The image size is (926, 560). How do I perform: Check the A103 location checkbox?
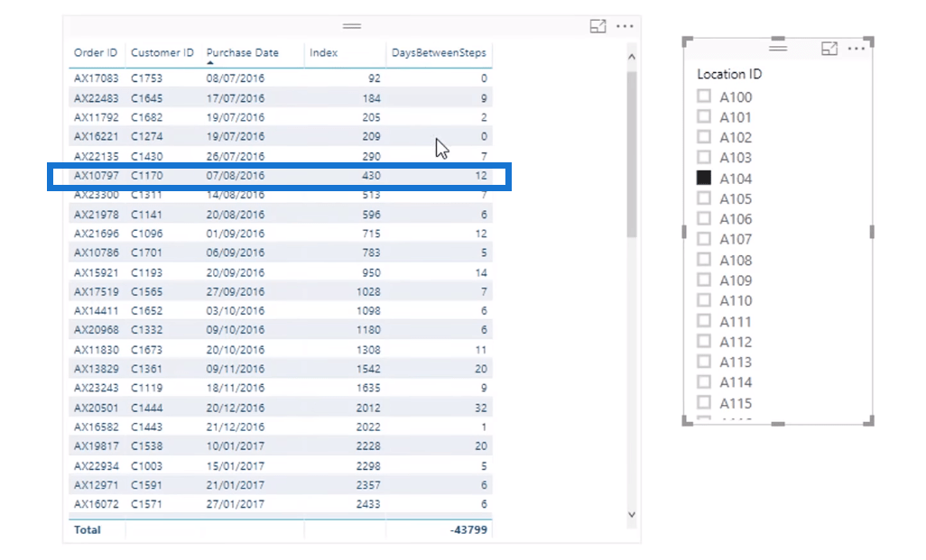click(703, 157)
